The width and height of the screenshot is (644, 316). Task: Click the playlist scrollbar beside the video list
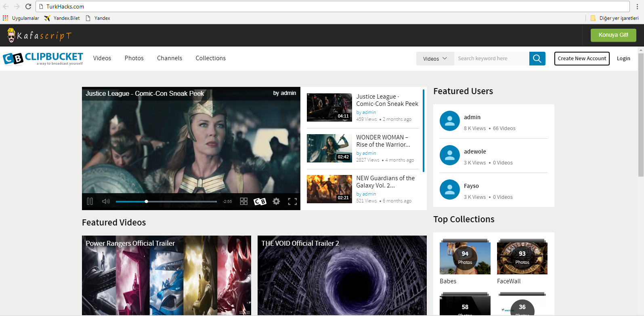pos(423,130)
